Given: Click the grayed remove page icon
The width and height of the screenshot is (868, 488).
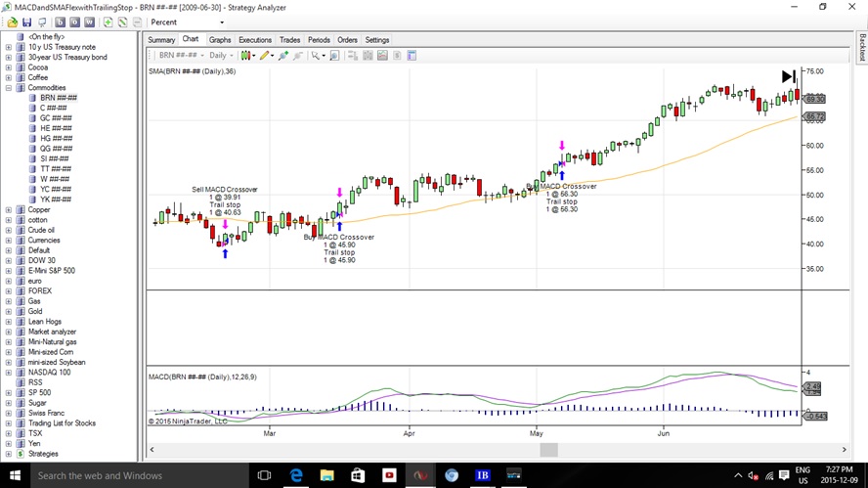Looking at the screenshot, I should tap(137, 22).
